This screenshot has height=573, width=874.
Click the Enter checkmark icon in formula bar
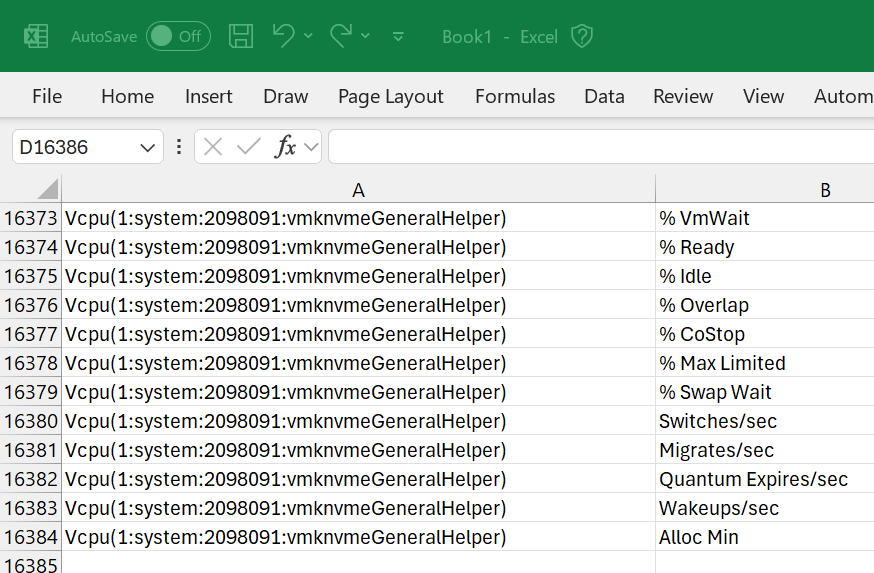pyautogui.click(x=249, y=147)
